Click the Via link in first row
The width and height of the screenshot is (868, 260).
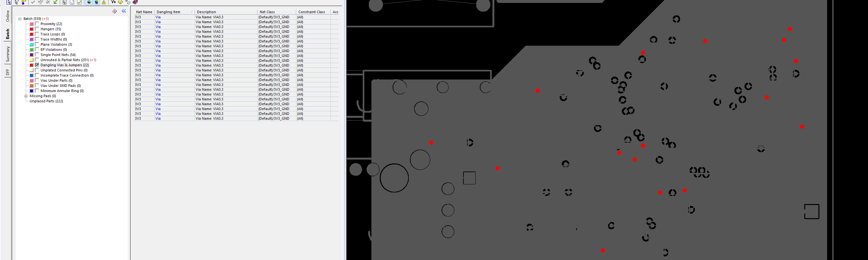[158, 17]
